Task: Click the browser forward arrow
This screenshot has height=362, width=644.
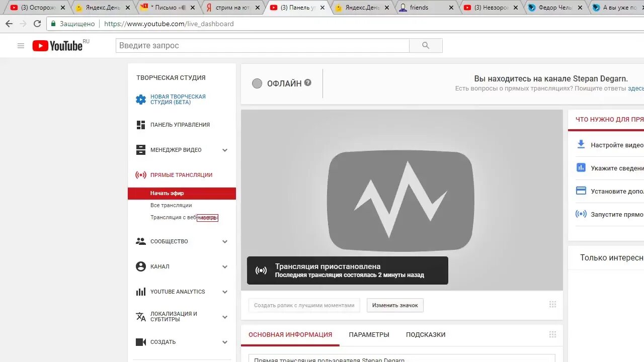Action: point(23,24)
